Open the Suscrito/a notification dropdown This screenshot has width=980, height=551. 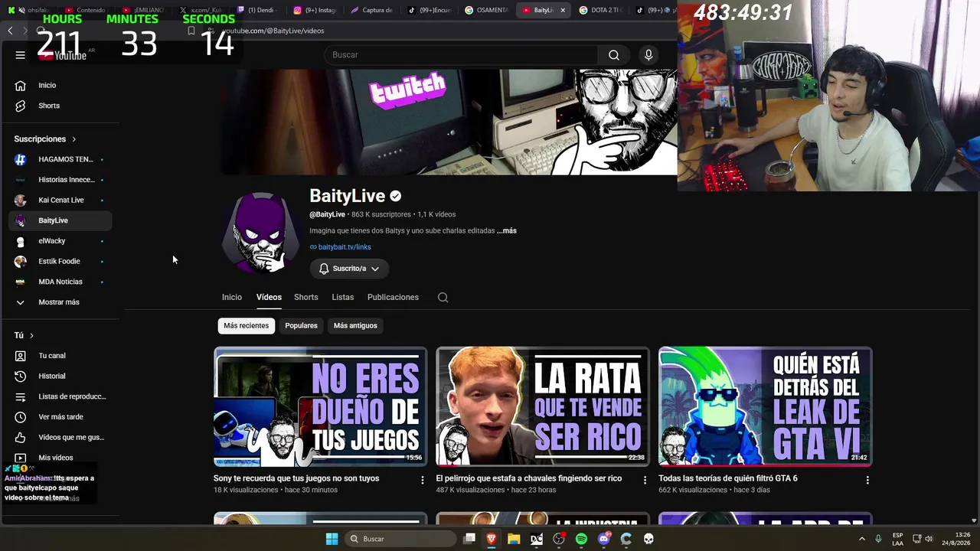pyautogui.click(x=349, y=269)
